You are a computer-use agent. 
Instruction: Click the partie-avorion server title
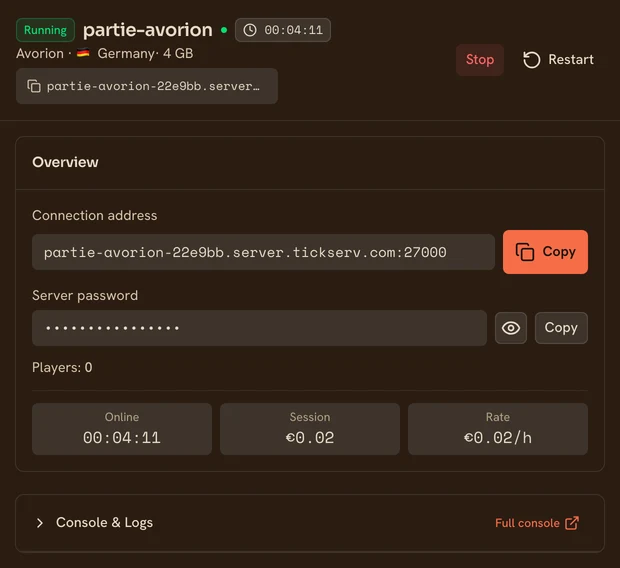pyautogui.click(x=147, y=30)
